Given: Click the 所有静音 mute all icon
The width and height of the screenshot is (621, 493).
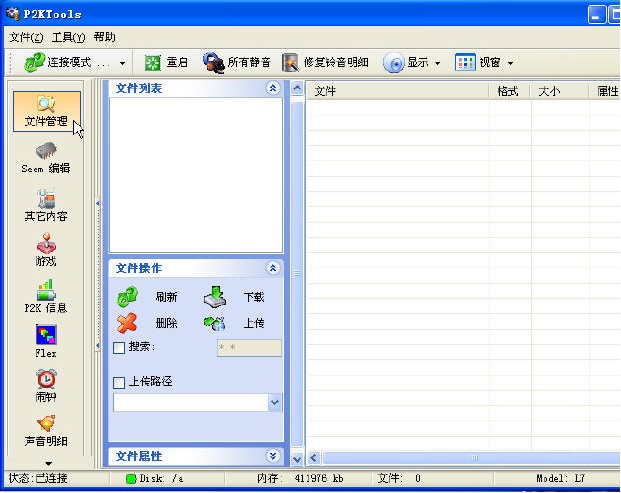Looking at the screenshot, I should click(x=214, y=63).
